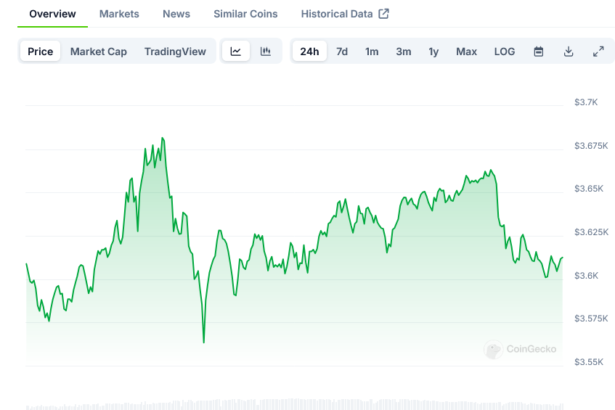Choose the 24h time range
Image resolution: width=615 pixels, height=410 pixels.
(310, 52)
